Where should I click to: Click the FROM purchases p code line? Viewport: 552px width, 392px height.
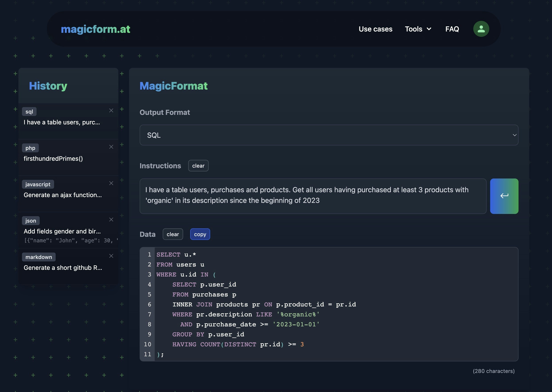204,294
